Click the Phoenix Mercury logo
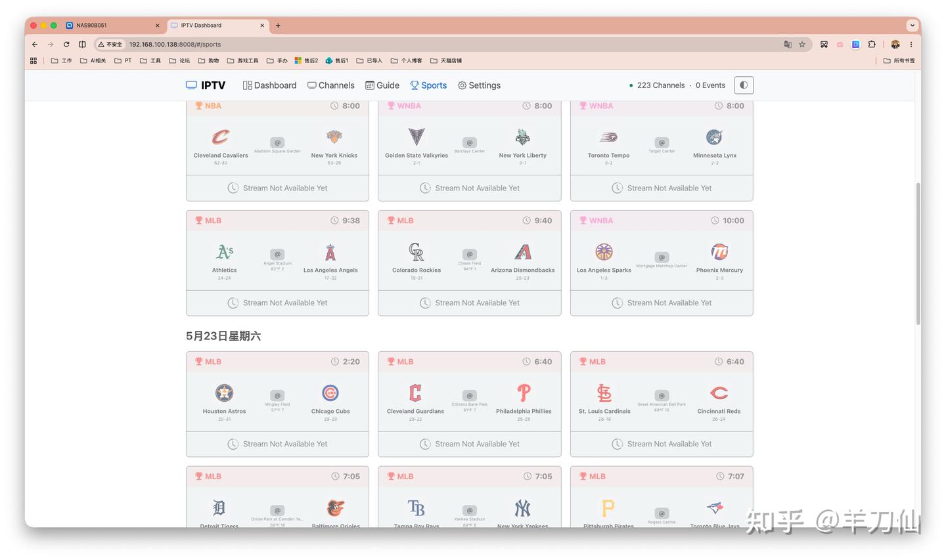 click(x=720, y=251)
